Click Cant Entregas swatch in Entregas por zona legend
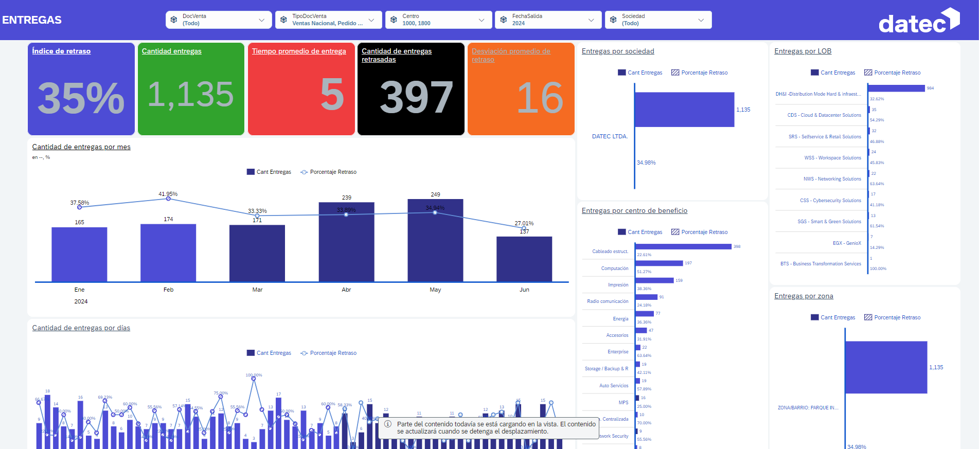This screenshot has width=980, height=449. (814, 317)
